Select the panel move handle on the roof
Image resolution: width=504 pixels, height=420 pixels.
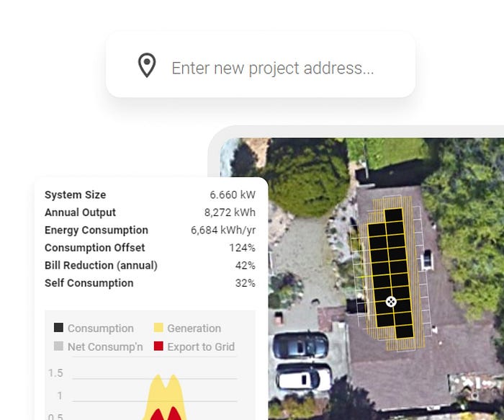(x=391, y=302)
